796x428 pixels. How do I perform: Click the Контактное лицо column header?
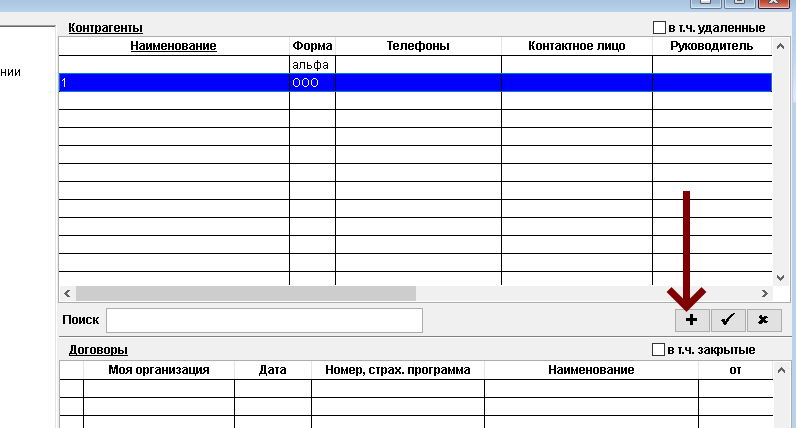[576, 46]
